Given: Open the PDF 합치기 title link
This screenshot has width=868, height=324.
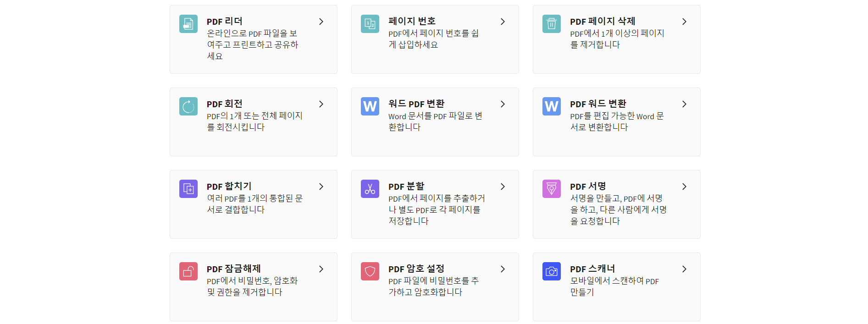Looking at the screenshot, I should pos(229,186).
